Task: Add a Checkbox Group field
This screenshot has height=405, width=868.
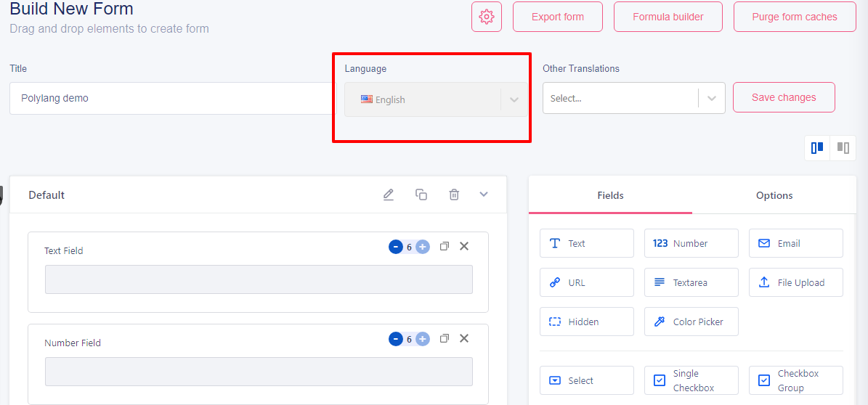Action: click(796, 380)
